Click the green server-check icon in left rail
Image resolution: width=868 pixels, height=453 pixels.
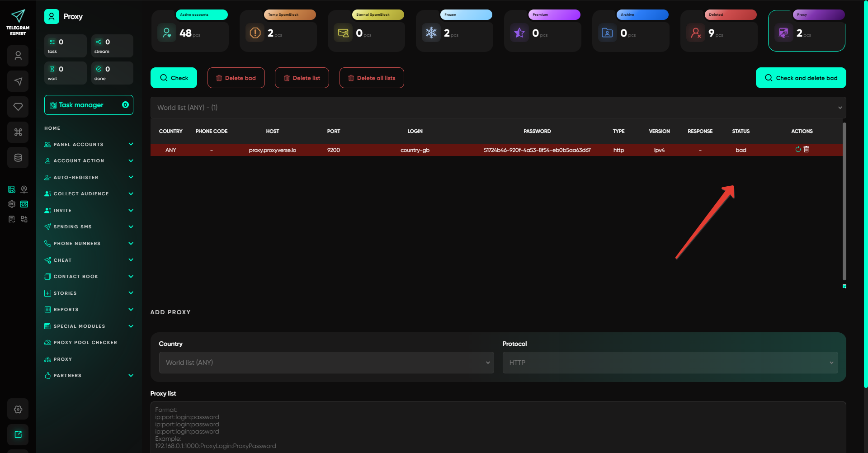(x=12, y=189)
